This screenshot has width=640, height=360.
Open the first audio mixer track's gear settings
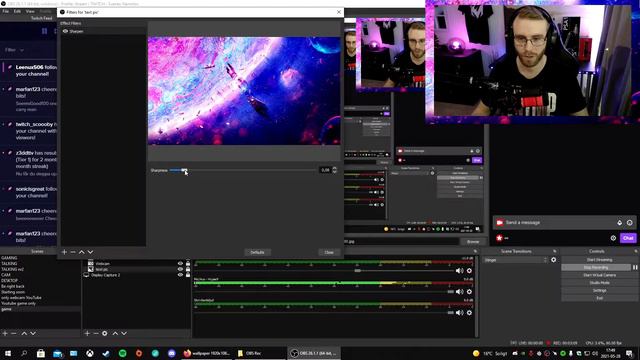pyautogui.click(x=469, y=271)
